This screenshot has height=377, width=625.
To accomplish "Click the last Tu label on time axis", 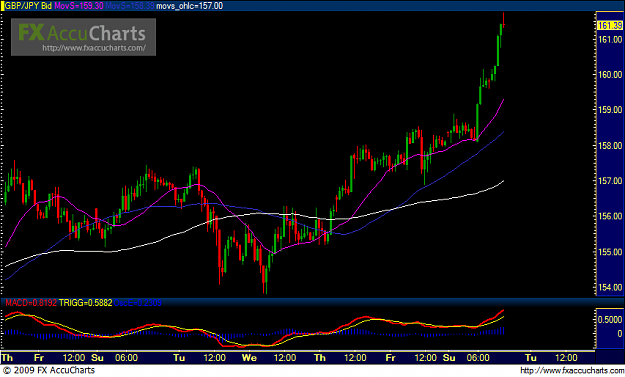I will (x=531, y=357).
